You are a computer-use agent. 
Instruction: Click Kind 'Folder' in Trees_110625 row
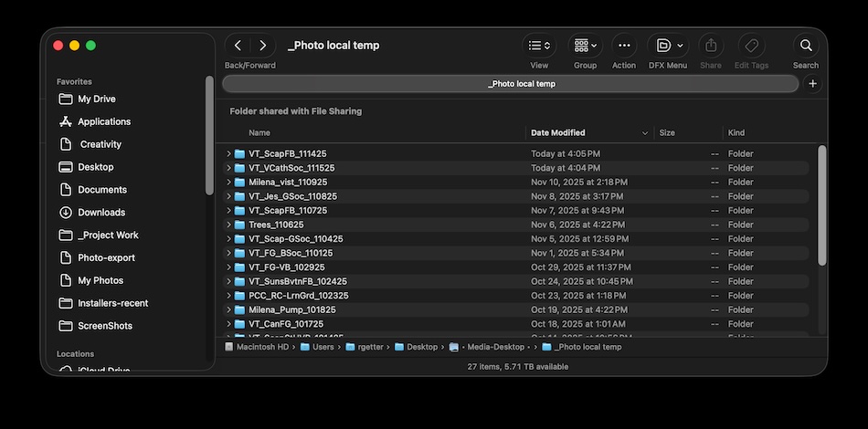[x=740, y=225]
